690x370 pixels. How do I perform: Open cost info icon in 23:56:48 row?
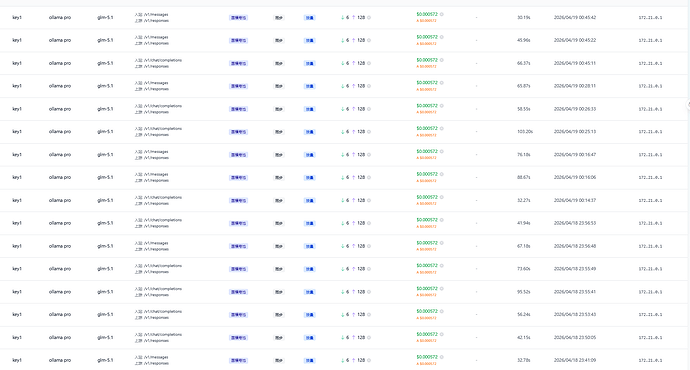[x=441, y=243]
